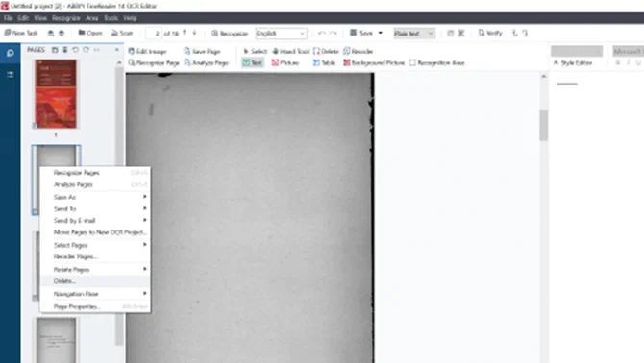The width and height of the screenshot is (644, 363).
Task: Click the rotate right icon in Pages header
Action: tap(86, 50)
